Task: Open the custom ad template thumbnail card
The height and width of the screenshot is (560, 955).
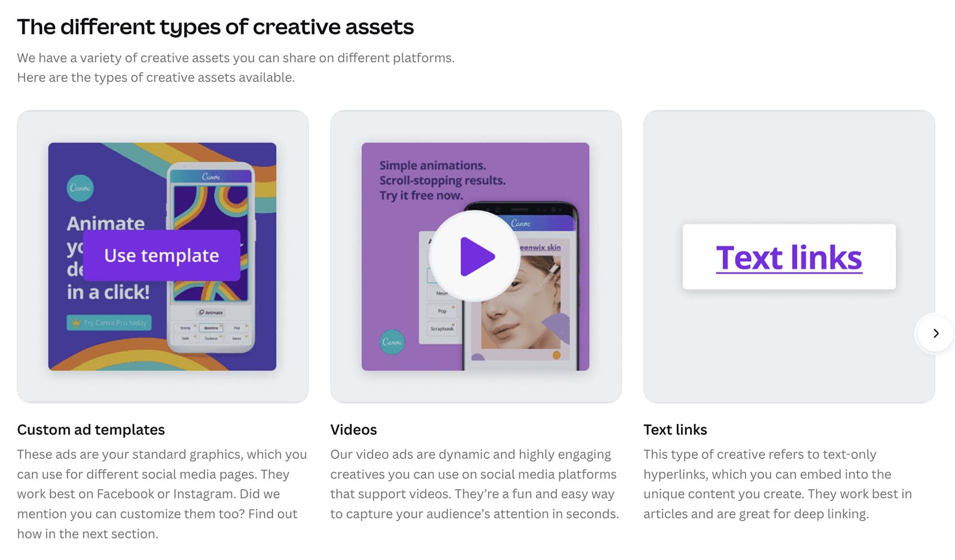Action: point(162,256)
